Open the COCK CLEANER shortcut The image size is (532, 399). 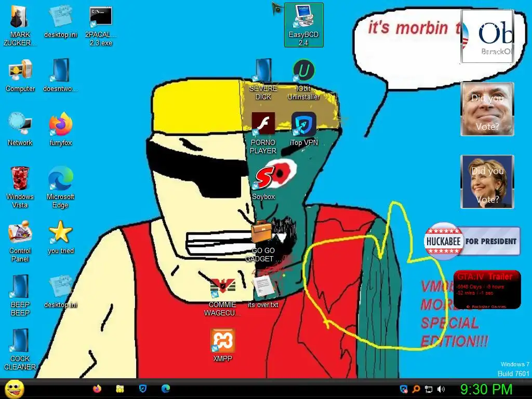[x=20, y=349]
